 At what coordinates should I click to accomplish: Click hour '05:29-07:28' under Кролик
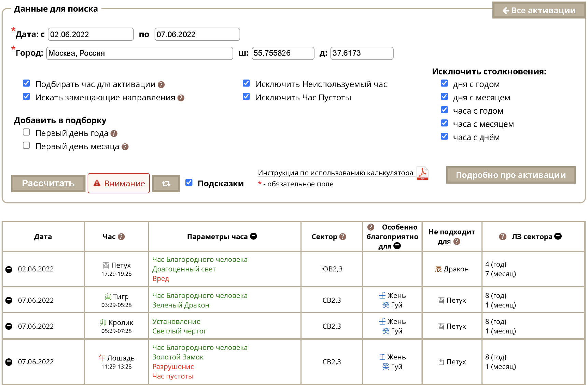click(x=116, y=331)
